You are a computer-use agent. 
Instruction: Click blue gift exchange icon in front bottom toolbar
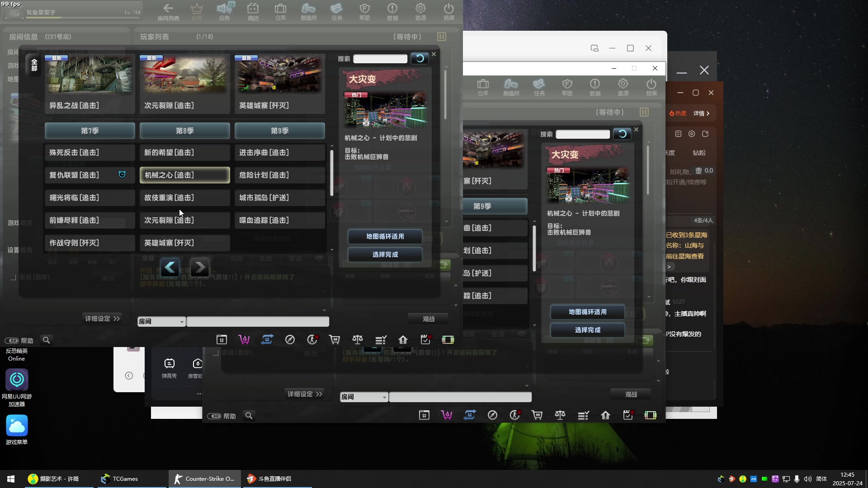tap(267, 339)
